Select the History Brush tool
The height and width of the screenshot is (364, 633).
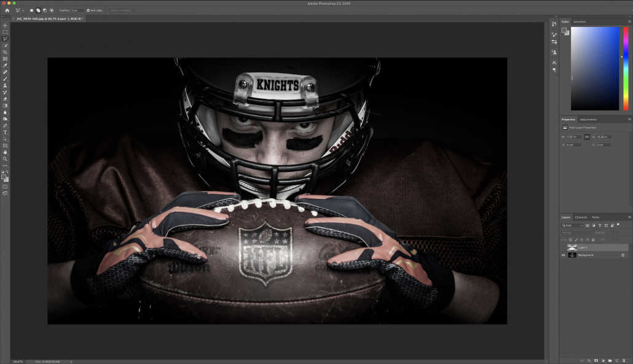tap(6, 92)
